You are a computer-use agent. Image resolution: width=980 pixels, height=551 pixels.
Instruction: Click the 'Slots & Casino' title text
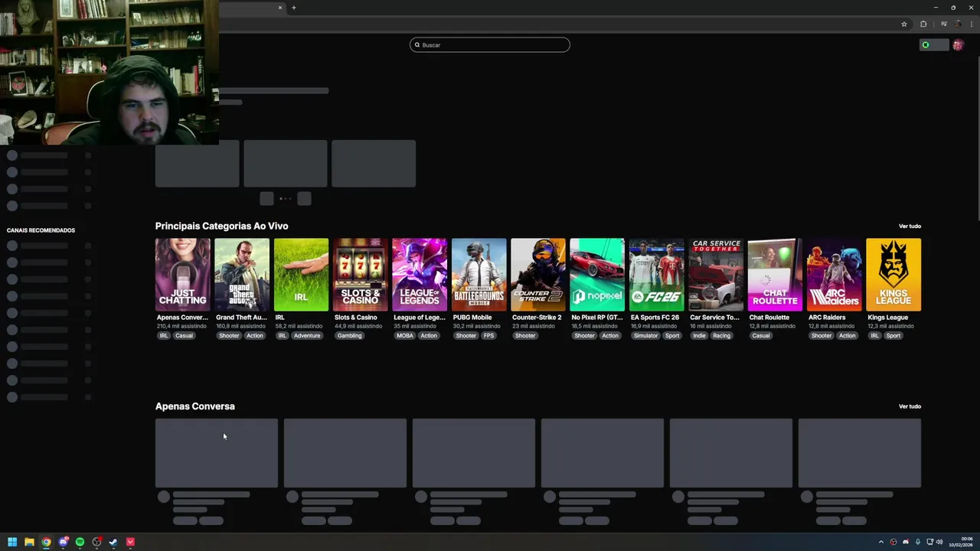[356, 318]
